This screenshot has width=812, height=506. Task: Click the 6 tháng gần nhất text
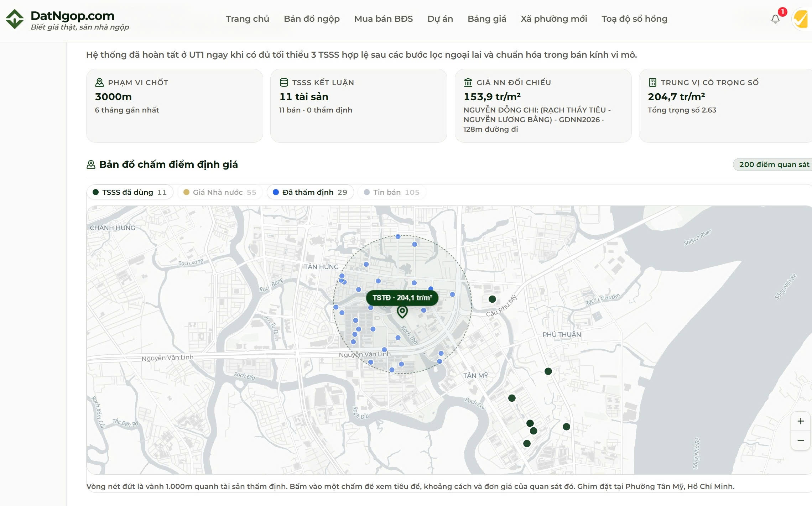coord(127,110)
